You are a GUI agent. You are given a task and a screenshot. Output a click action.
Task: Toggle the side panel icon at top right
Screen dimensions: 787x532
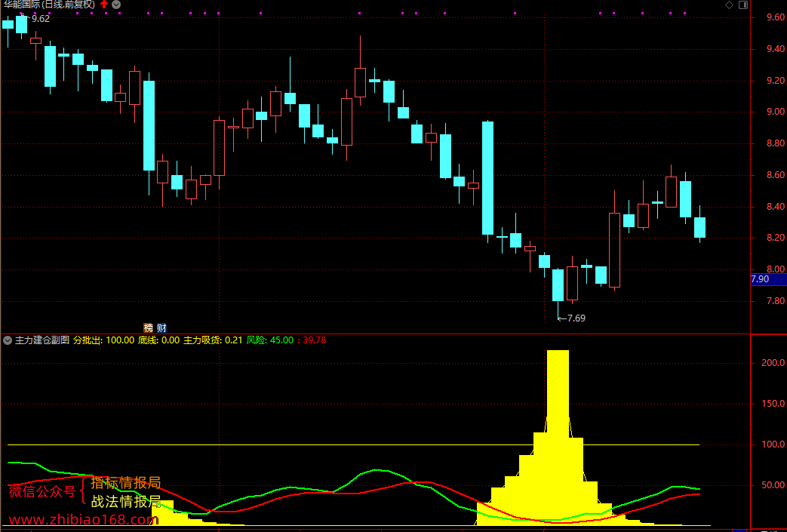pyautogui.click(x=742, y=5)
